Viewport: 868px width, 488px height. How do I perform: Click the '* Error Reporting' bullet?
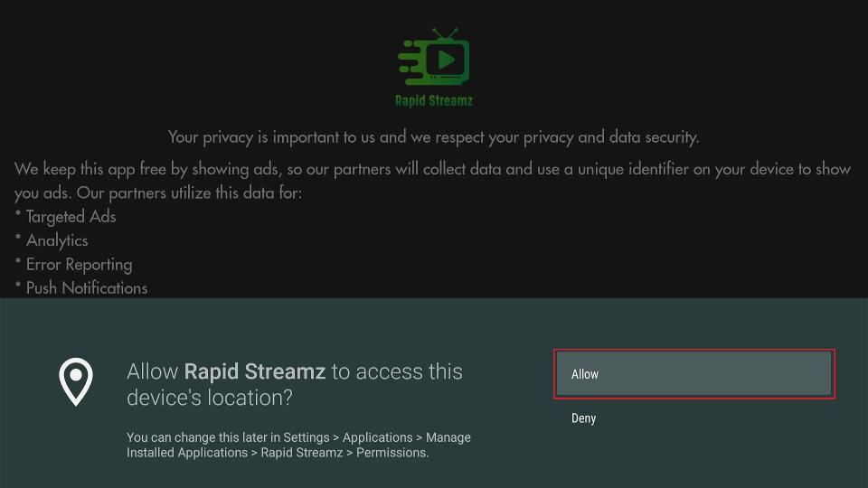click(73, 265)
